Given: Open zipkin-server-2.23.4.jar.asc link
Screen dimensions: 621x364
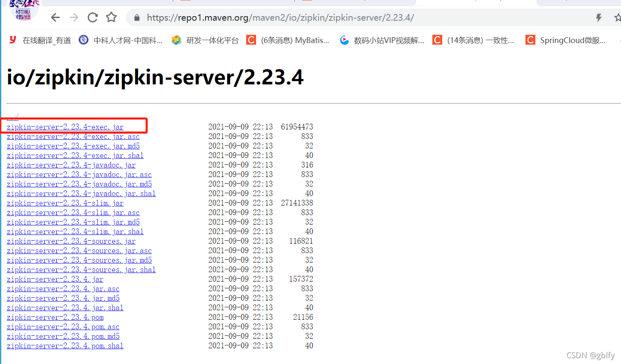Looking at the screenshot, I should 63,289.
